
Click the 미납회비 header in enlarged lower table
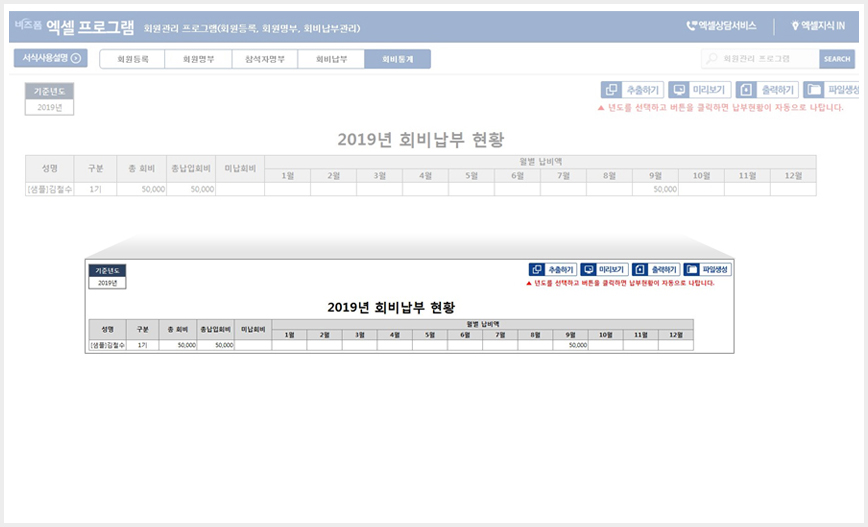coord(253,329)
